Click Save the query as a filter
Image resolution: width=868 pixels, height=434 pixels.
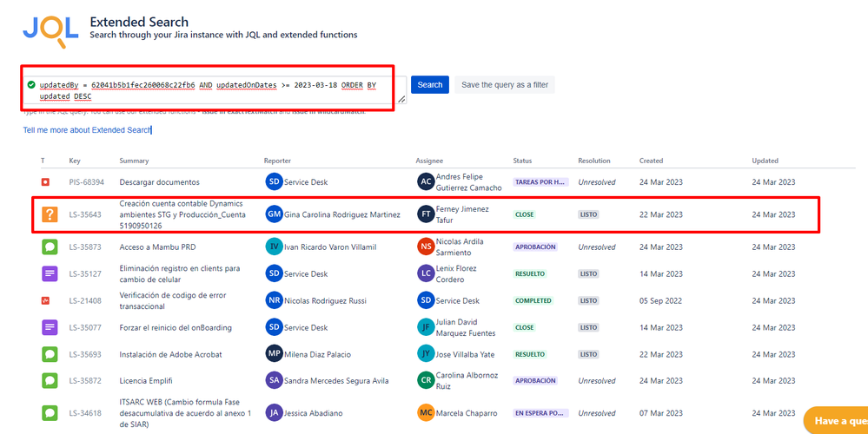505,84
